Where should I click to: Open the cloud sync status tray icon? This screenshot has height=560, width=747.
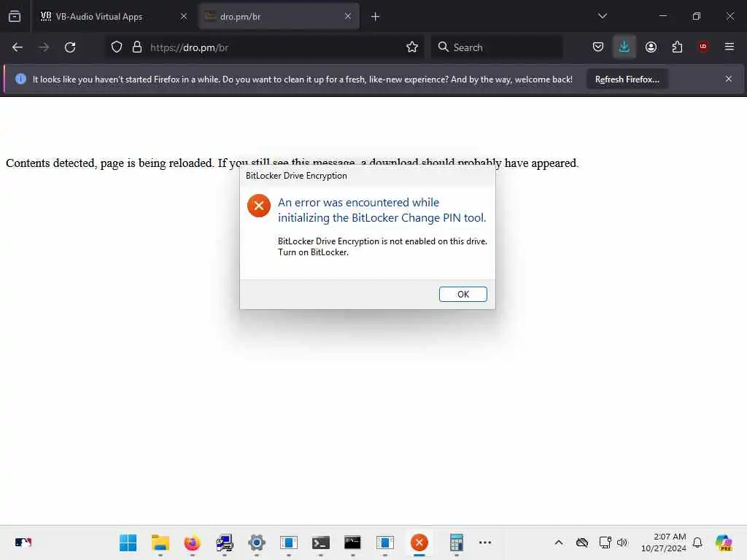582,542
